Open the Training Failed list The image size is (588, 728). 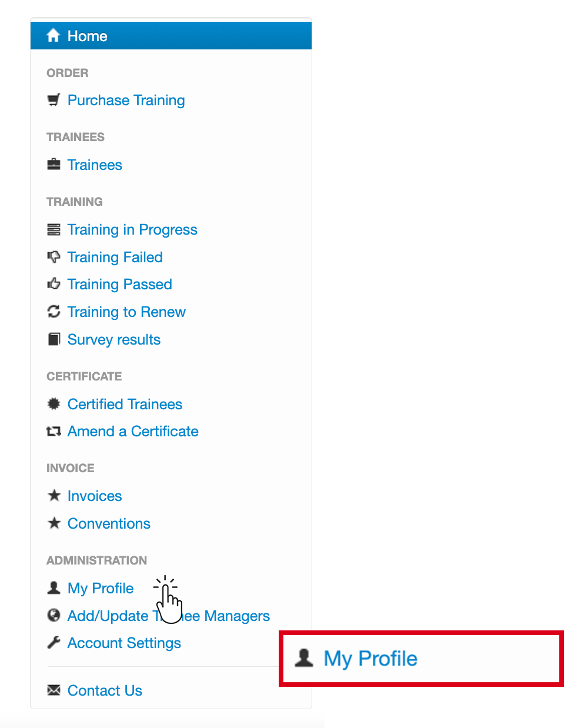(115, 258)
